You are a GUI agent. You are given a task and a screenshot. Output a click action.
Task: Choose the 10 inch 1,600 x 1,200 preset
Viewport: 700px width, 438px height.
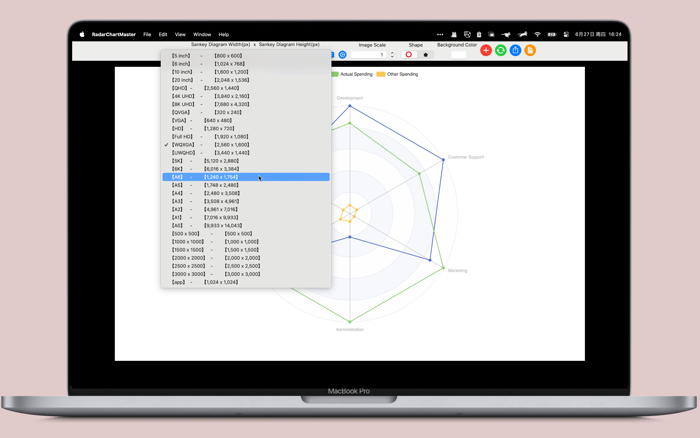(x=246, y=72)
